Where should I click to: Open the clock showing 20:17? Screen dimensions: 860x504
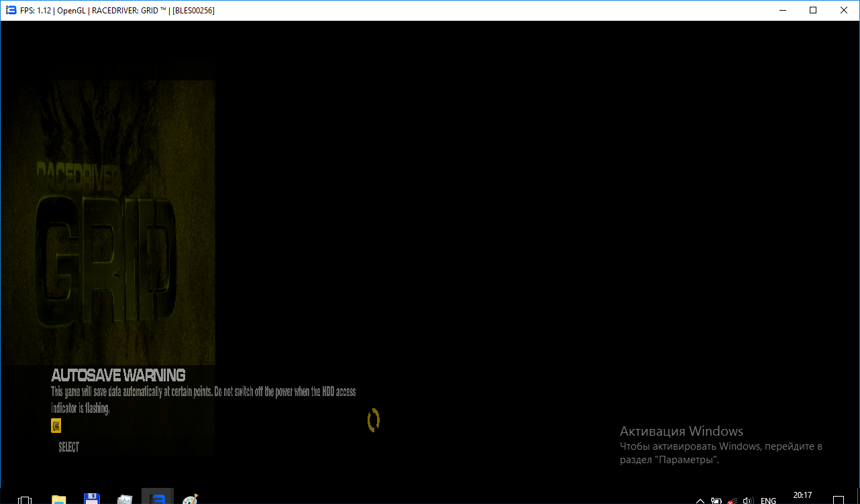tap(802, 496)
